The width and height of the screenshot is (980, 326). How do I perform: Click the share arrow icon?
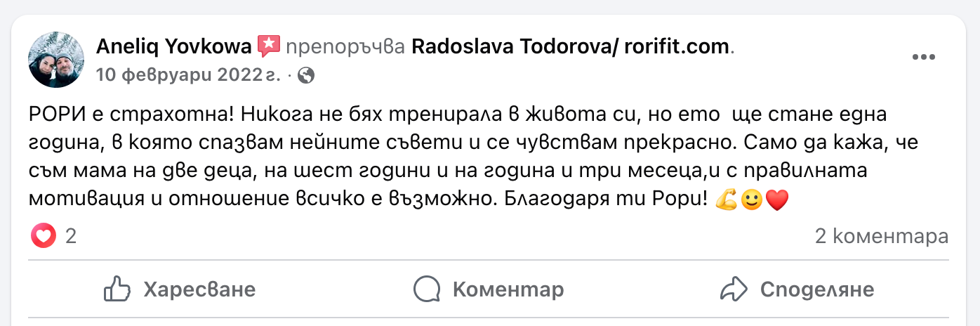[734, 289]
